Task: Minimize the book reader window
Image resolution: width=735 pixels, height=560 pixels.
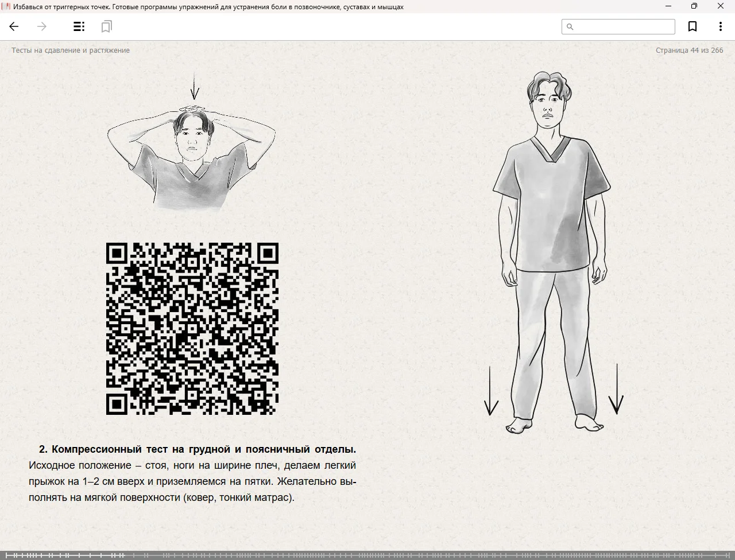Action: (668, 6)
